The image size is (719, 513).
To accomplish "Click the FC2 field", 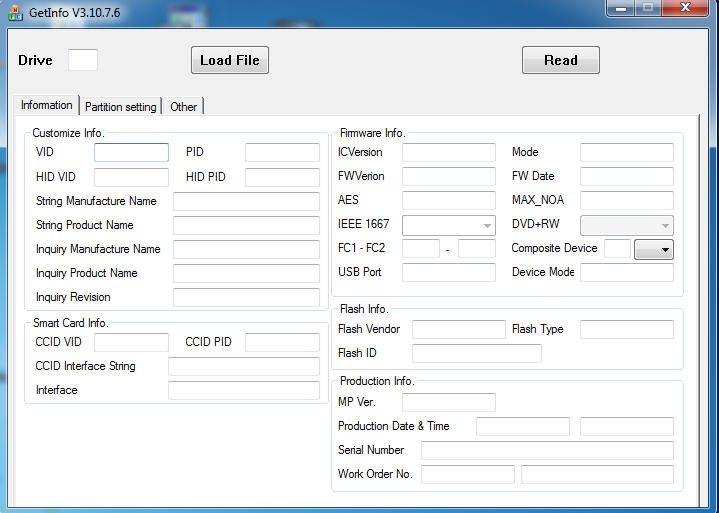I will [476, 248].
